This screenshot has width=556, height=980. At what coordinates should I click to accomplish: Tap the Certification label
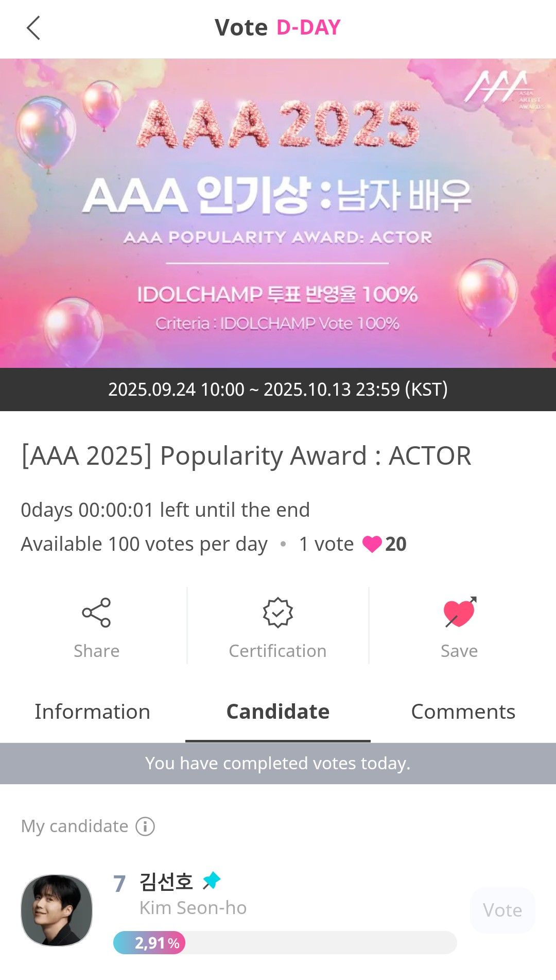[x=277, y=651]
